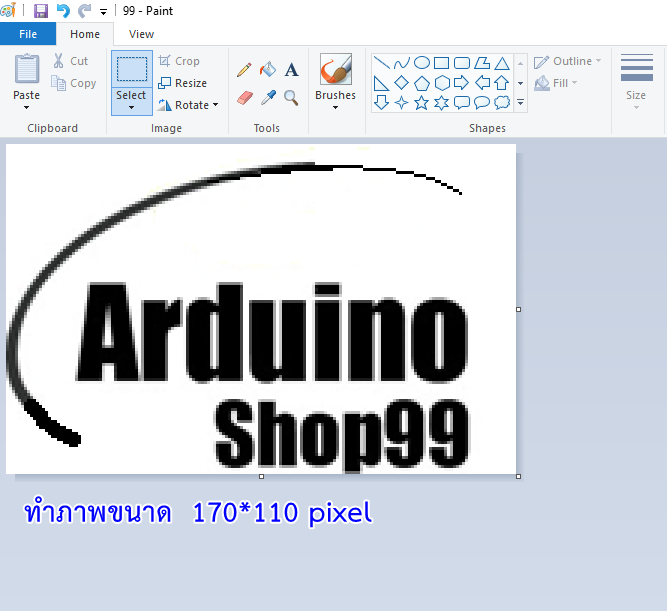Select the Four-point star shape
This screenshot has width=667, height=611.
(x=402, y=103)
